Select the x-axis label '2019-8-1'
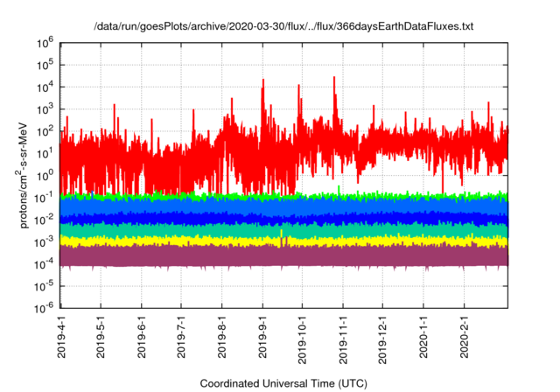 (221, 337)
